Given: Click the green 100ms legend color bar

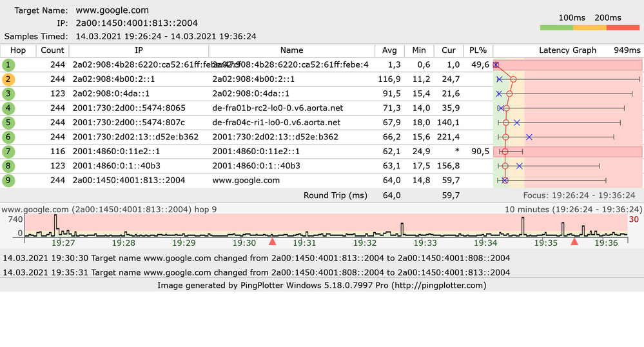Looking at the screenshot, I should pyautogui.click(x=556, y=28).
